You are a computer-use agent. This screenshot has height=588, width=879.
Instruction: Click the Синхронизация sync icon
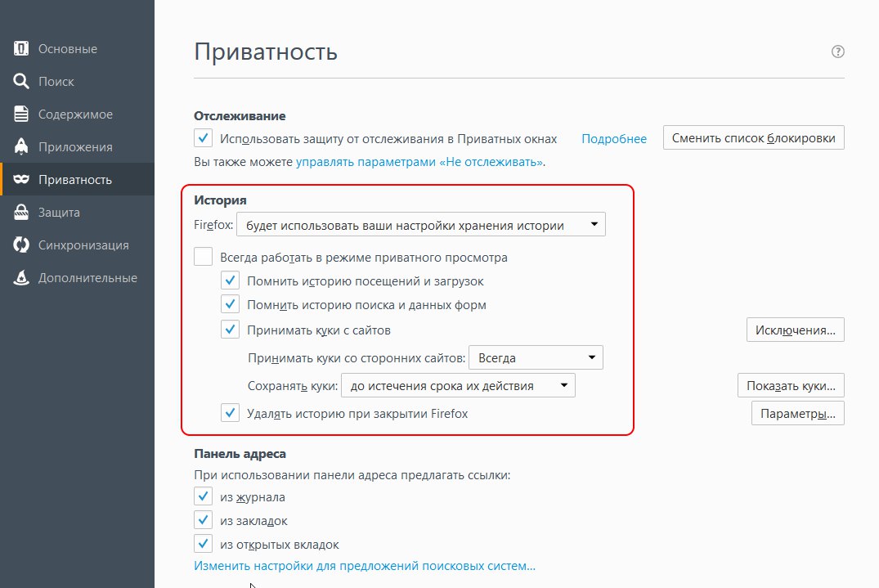pos(20,245)
